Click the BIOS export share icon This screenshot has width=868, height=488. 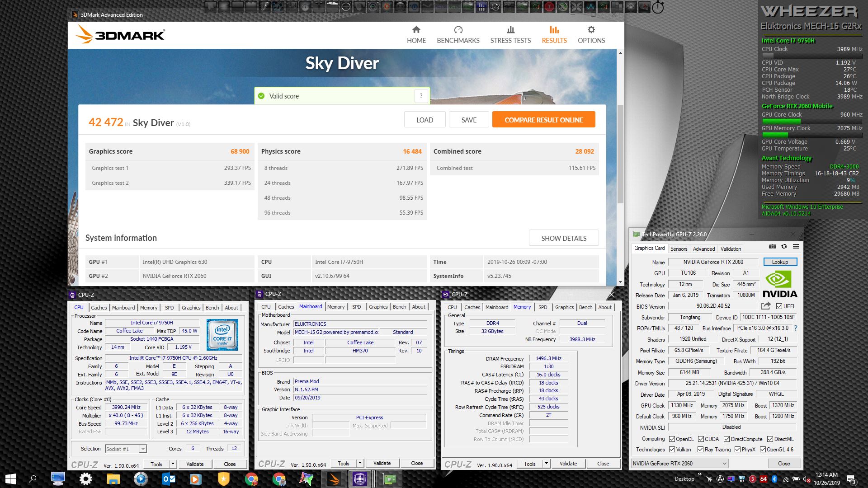coord(766,306)
